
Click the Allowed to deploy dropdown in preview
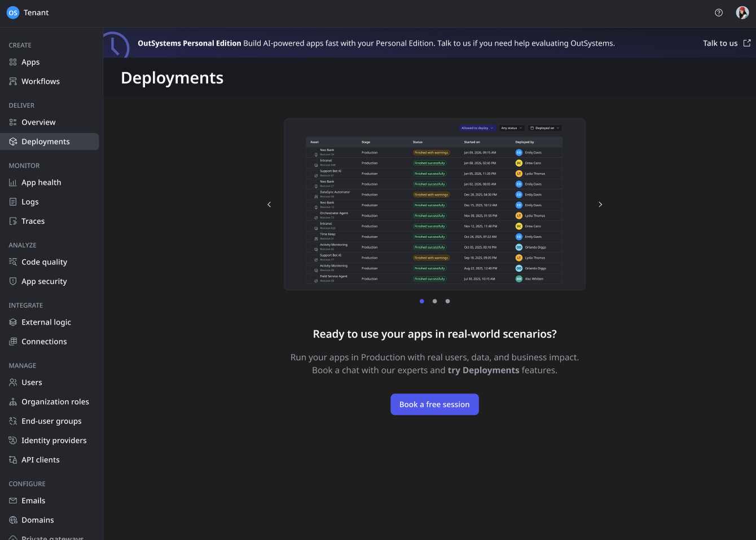coord(477,128)
